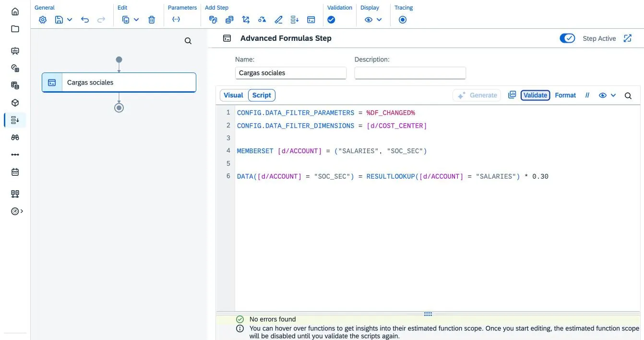Open the Datasets sidebar icon
Screen dimensions: 644x340
15,85
